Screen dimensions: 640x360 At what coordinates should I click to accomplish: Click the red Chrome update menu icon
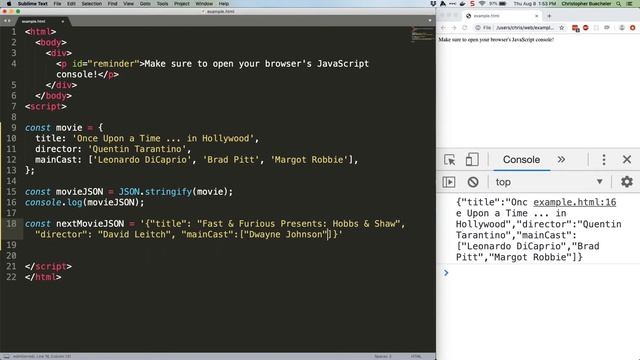tap(633, 28)
